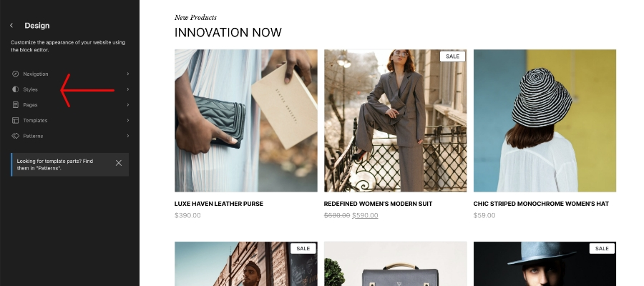Click the Templates layout icon
The image size is (644, 286).
pyautogui.click(x=15, y=121)
